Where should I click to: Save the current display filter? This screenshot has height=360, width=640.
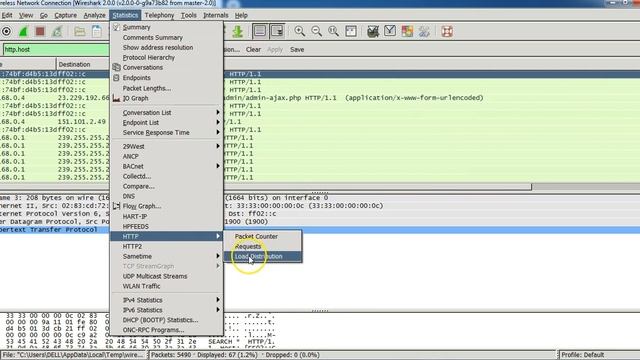(x=297, y=49)
